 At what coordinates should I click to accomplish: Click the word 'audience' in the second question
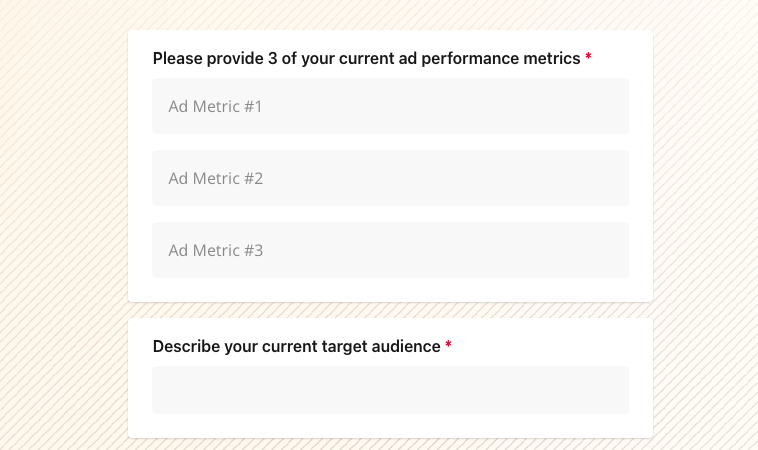point(406,346)
